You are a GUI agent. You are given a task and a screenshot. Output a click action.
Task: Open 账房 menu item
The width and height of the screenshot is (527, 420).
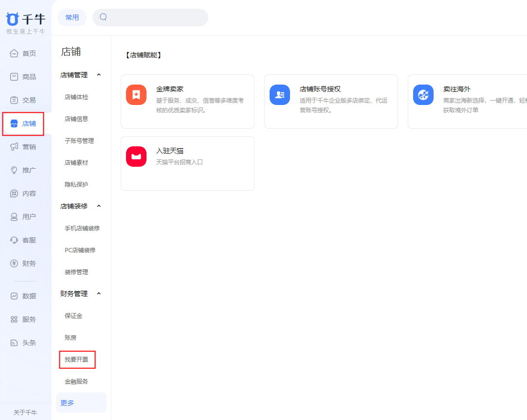(x=70, y=338)
